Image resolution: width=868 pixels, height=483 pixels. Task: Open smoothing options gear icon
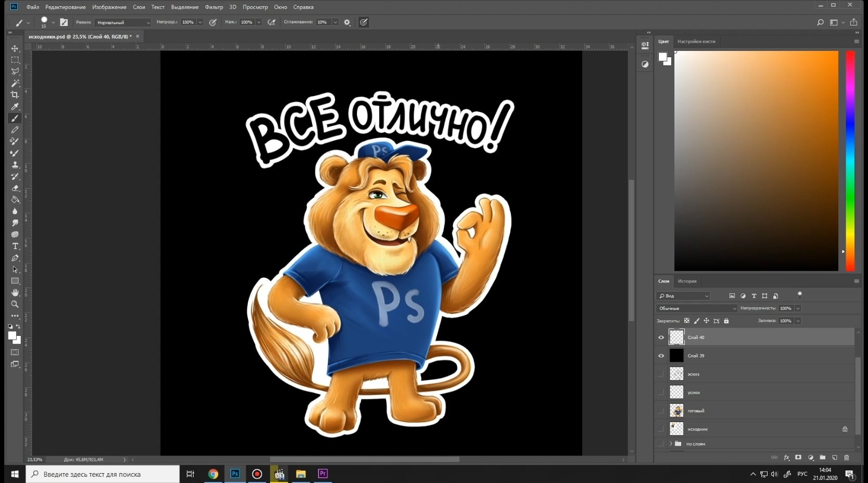pos(347,22)
